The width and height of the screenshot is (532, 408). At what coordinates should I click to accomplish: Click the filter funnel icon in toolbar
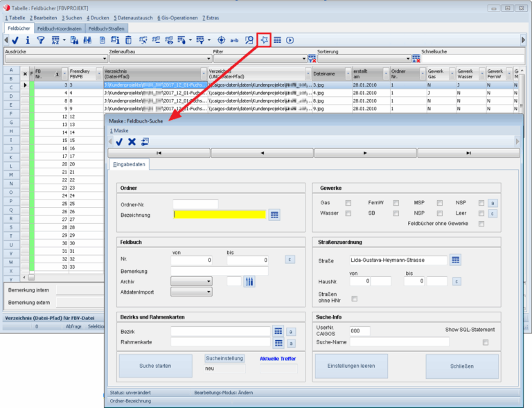pos(40,40)
